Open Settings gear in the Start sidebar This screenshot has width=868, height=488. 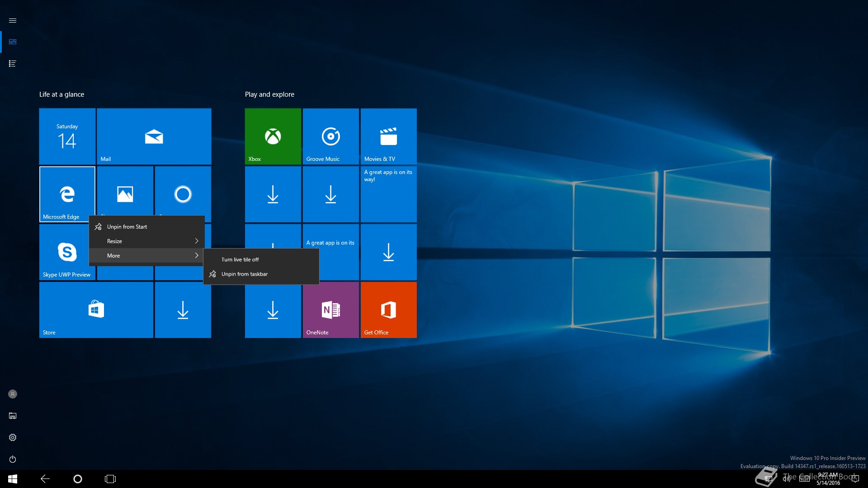click(13, 437)
